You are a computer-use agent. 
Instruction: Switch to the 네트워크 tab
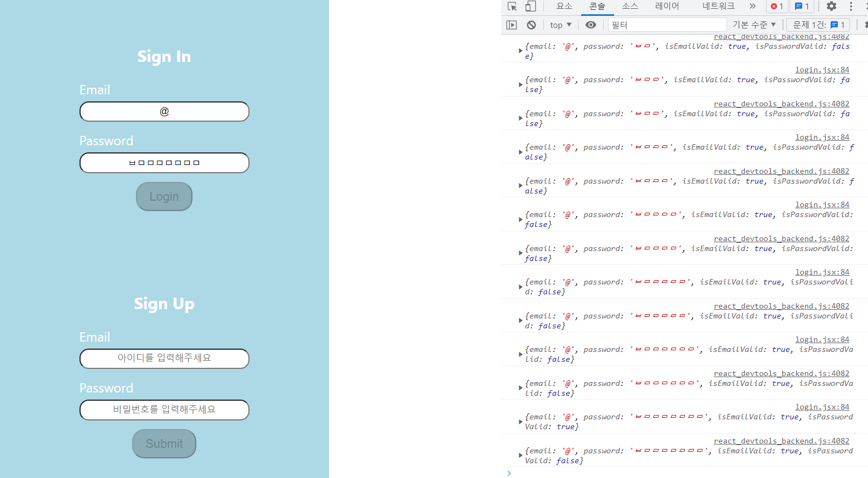coord(718,7)
